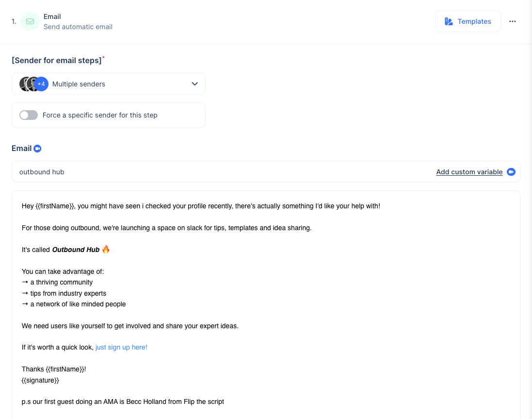
Task: Open the three-dot more options menu
Action: point(512,21)
